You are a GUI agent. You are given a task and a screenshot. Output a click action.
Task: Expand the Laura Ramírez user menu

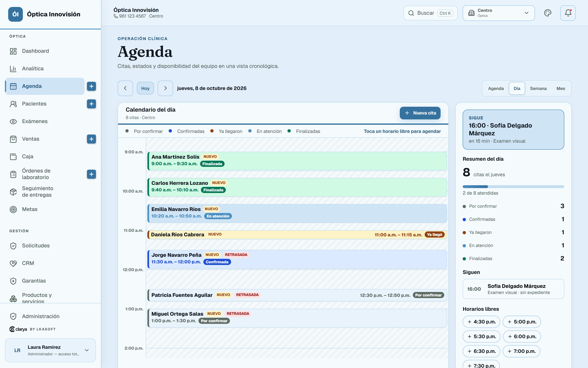pos(51,350)
